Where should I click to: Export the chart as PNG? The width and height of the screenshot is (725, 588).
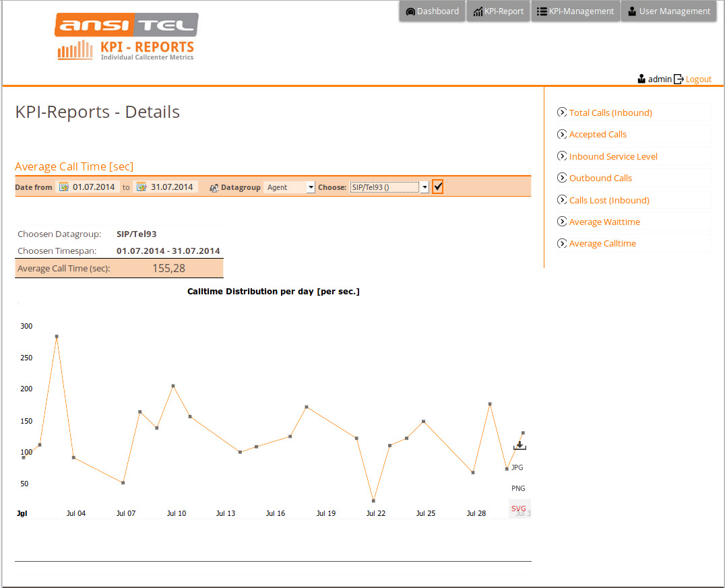(x=518, y=488)
